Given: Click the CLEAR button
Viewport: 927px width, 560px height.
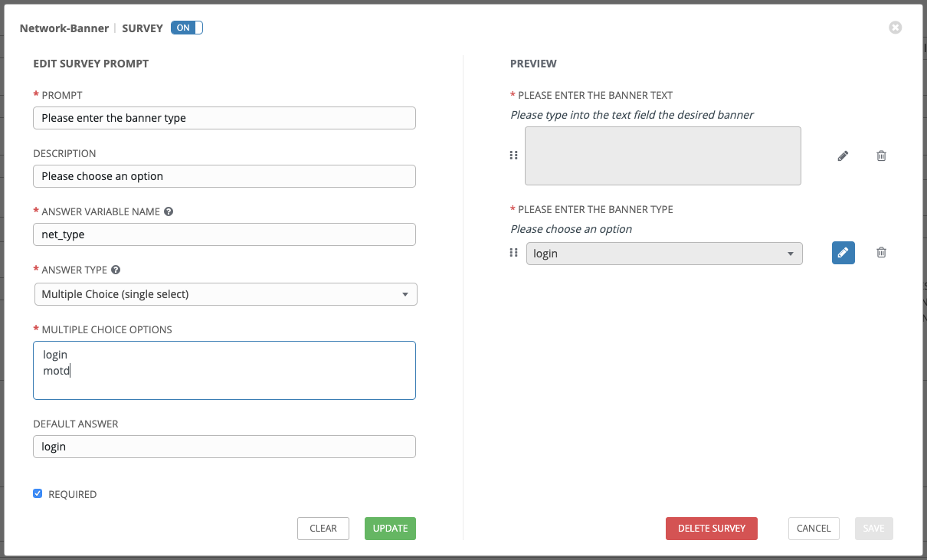Looking at the screenshot, I should 323,529.
